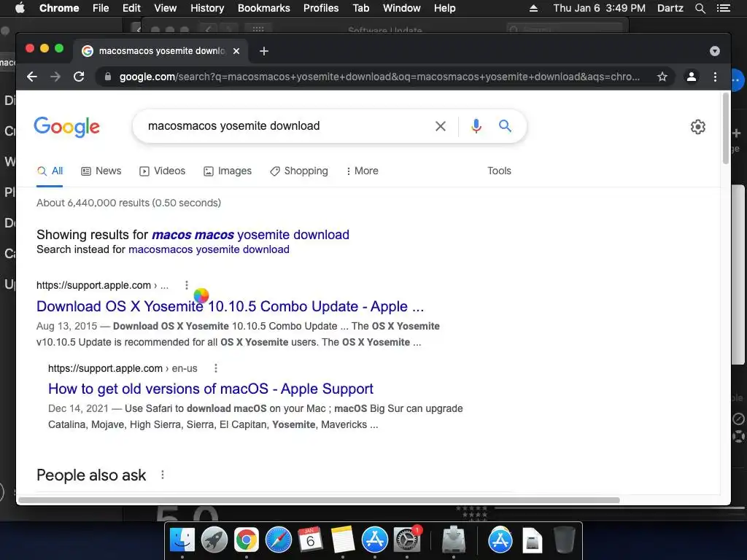Image resolution: width=747 pixels, height=560 pixels.
Task: Click the forward navigation arrow
Action: (55, 77)
